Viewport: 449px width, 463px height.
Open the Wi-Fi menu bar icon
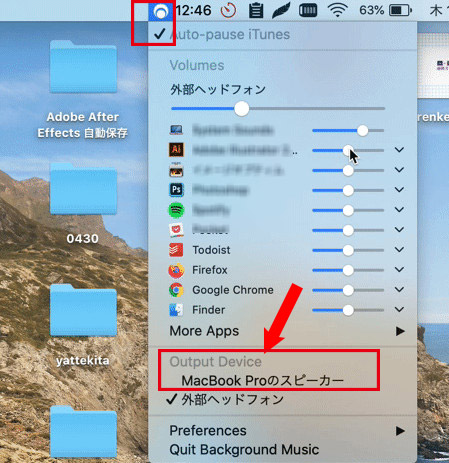click(x=338, y=11)
